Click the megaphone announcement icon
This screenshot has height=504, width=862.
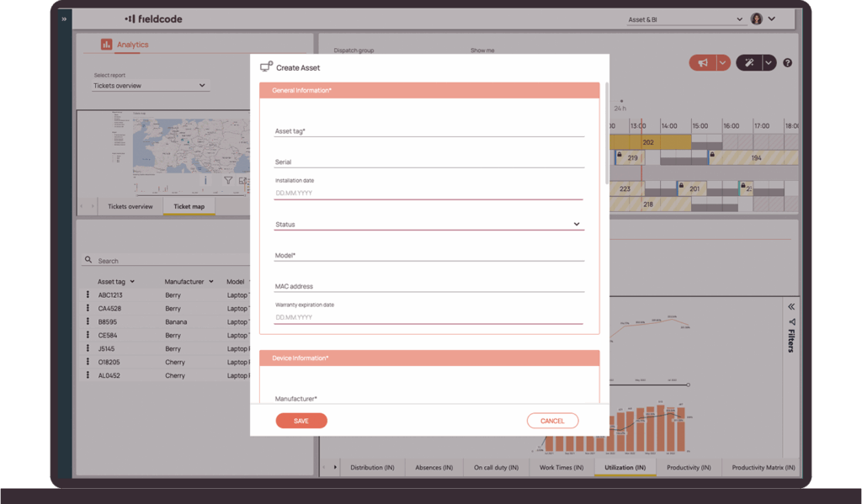pyautogui.click(x=701, y=63)
